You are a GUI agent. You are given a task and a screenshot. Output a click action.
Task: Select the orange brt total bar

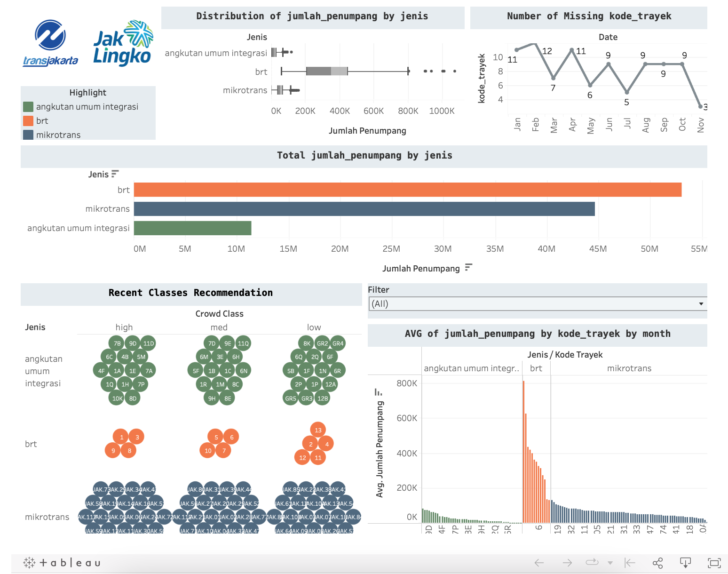[408, 190]
